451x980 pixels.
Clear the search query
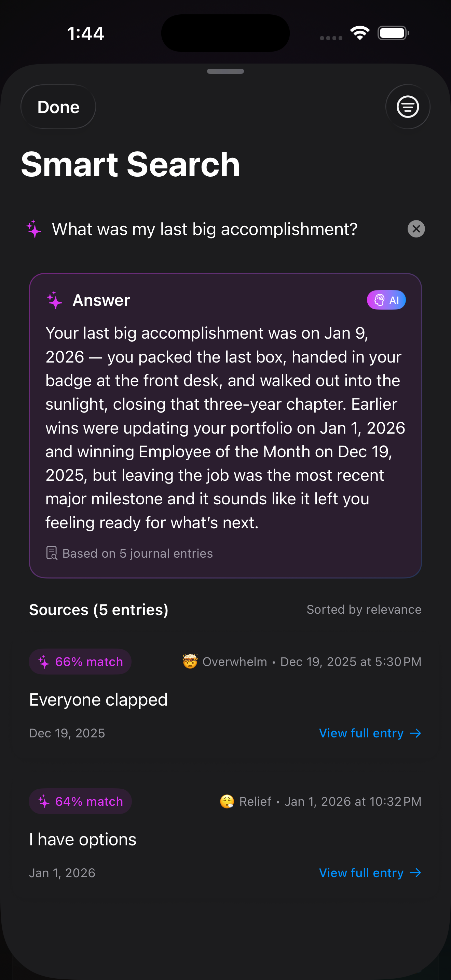tap(416, 229)
